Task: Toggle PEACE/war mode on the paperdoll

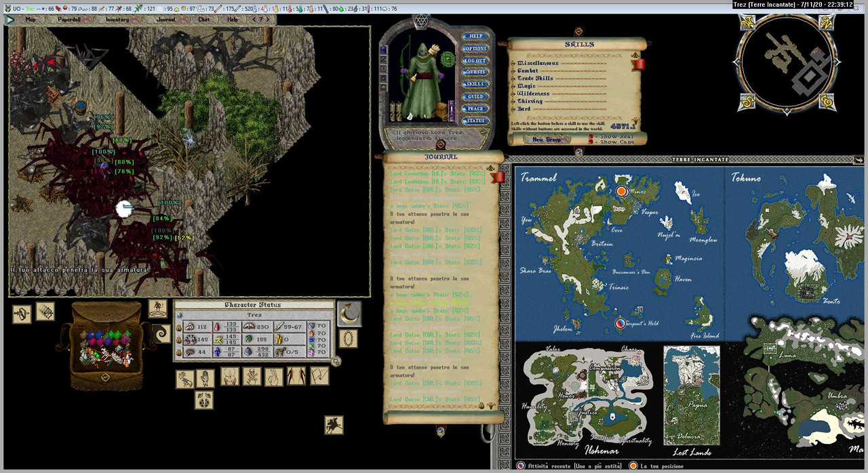Action: (x=475, y=108)
